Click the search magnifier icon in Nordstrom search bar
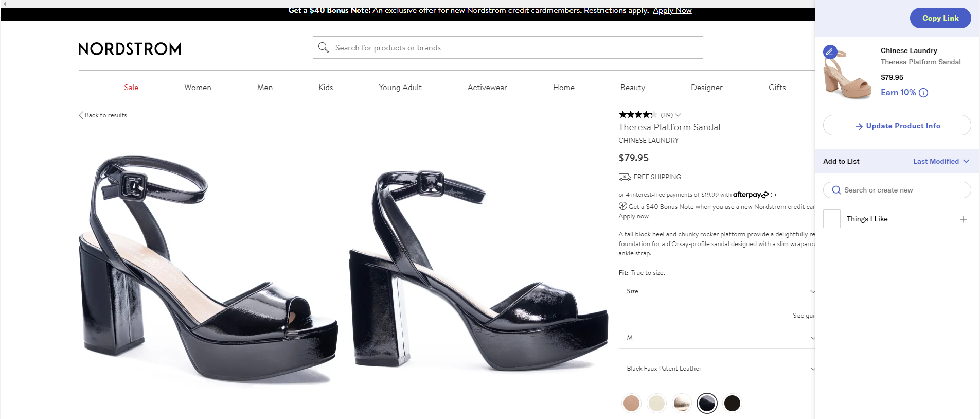The height and width of the screenshot is (419, 980). pyautogui.click(x=324, y=48)
